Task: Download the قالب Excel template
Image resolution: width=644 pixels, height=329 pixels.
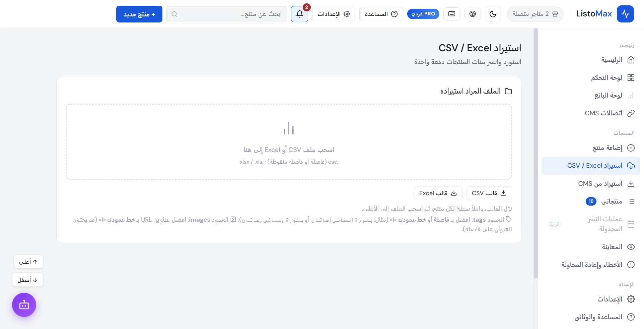Action: (438, 193)
